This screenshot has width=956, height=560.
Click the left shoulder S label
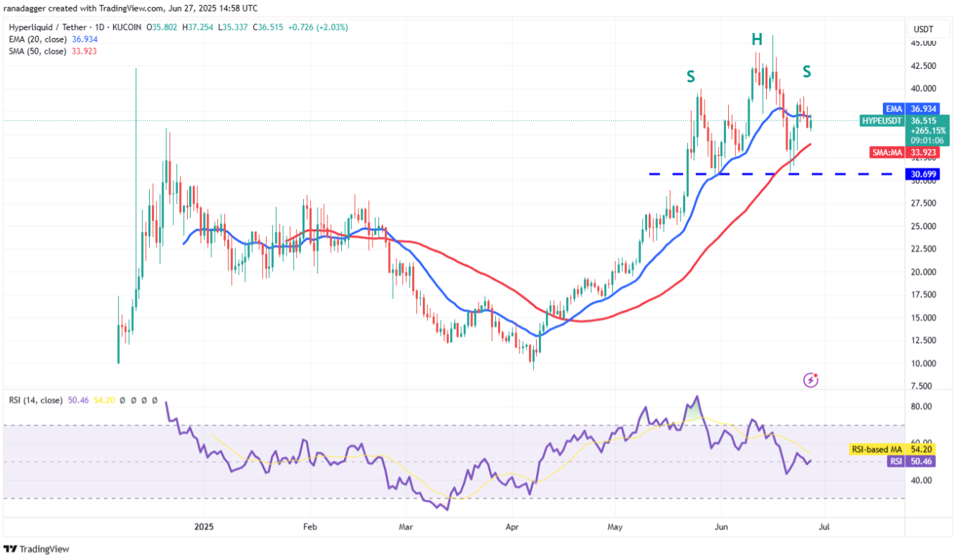[690, 76]
